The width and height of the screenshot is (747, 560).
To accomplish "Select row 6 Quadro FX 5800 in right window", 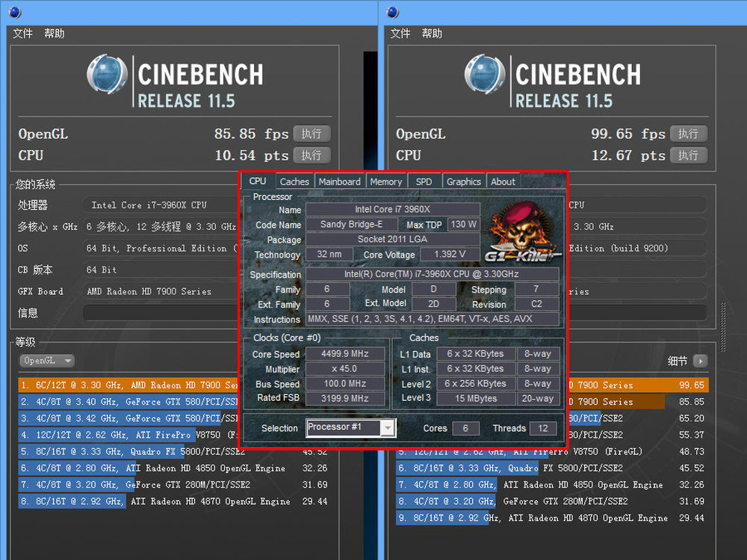I will pyautogui.click(x=552, y=468).
